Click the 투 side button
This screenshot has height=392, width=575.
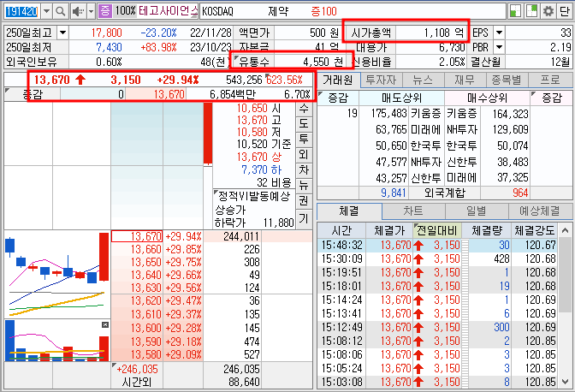click(x=304, y=140)
